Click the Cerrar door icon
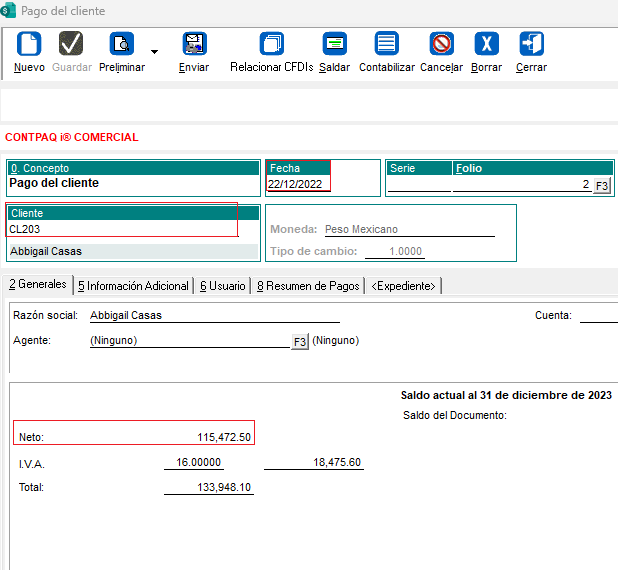The image size is (632, 570). click(531, 44)
